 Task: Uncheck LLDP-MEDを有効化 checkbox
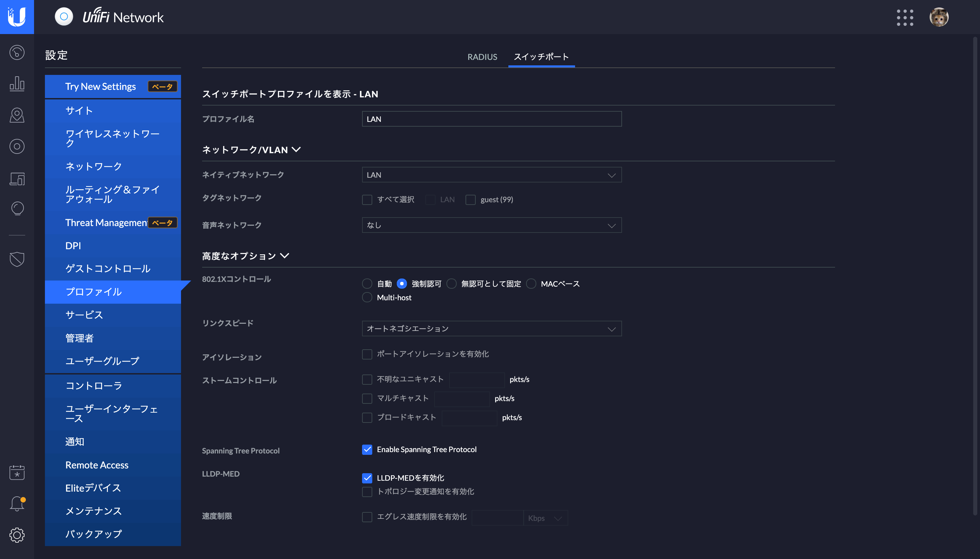[367, 478]
